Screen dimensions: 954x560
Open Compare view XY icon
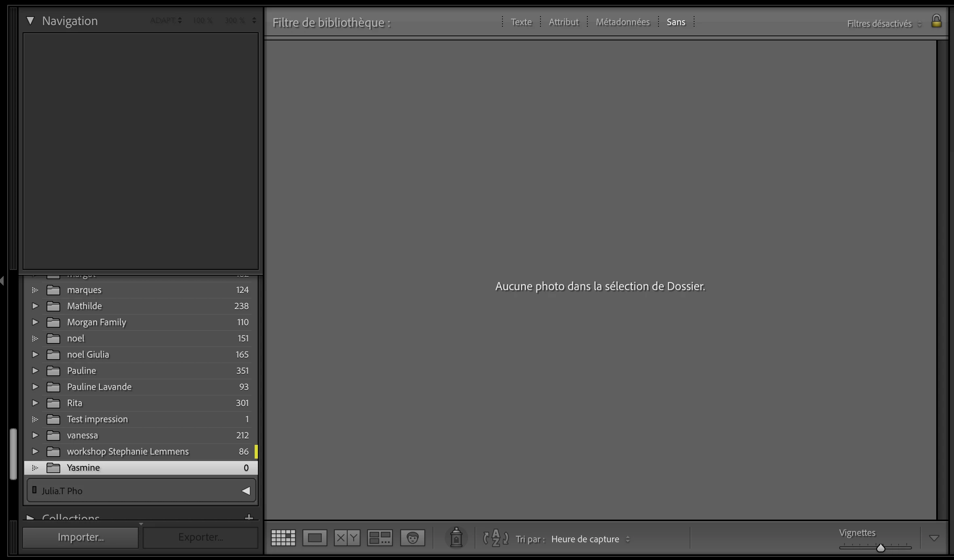click(347, 538)
